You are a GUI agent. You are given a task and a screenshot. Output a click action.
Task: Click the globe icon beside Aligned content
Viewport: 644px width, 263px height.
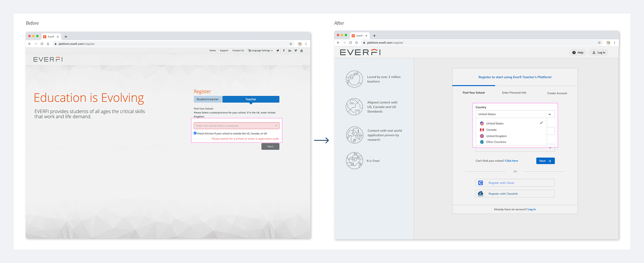(355, 107)
